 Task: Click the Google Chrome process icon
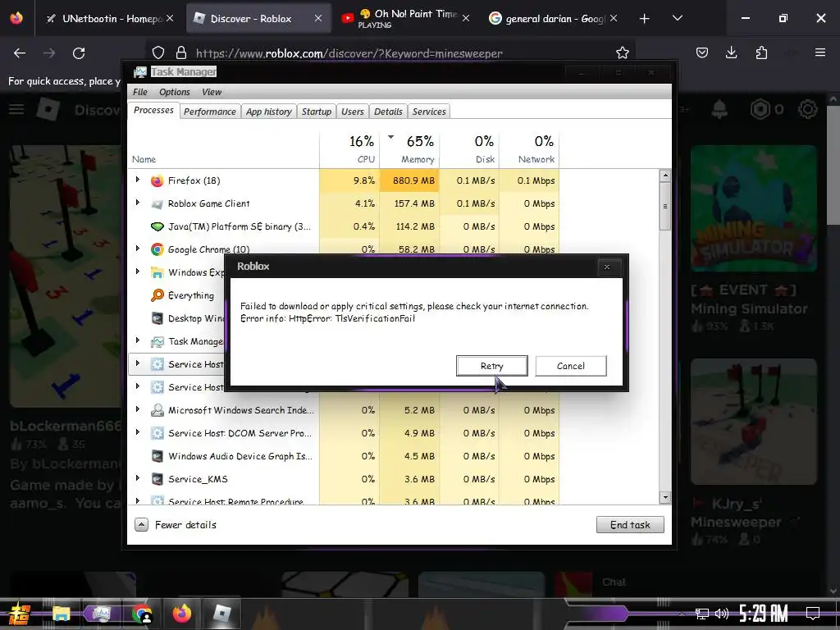point(157,249)
